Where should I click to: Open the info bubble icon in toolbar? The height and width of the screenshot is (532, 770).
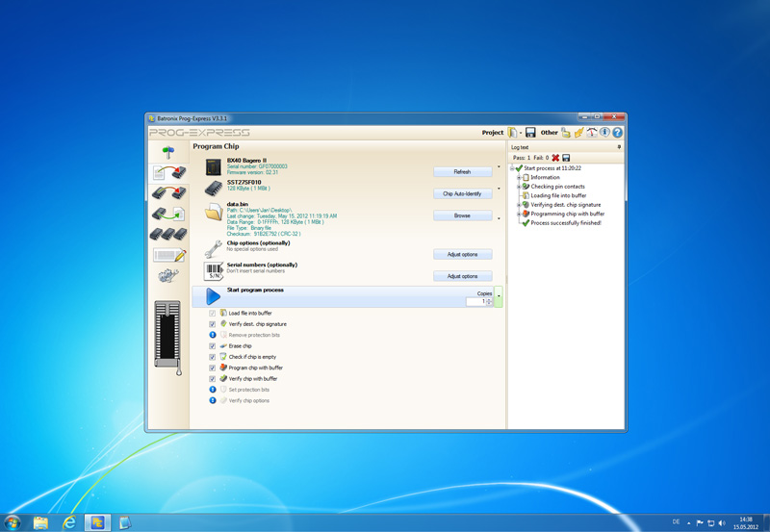coord(604,133)
